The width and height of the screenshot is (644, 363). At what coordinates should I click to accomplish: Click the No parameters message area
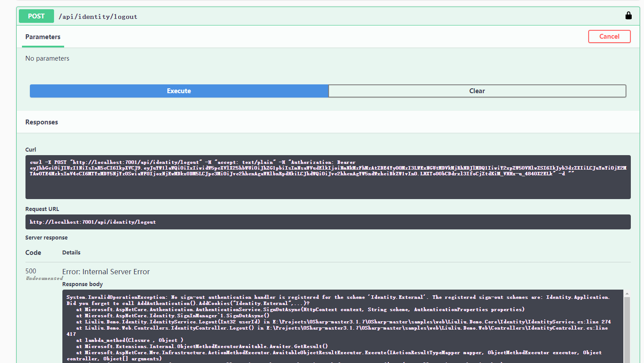pyautogui.click(x=47, y=58)
